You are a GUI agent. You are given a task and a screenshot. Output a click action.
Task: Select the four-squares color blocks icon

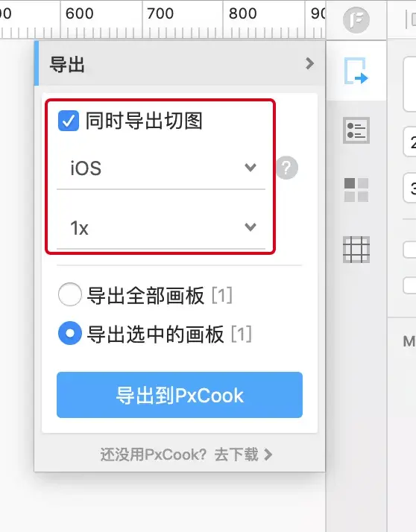pyautogui.click(x=356, y=190)
